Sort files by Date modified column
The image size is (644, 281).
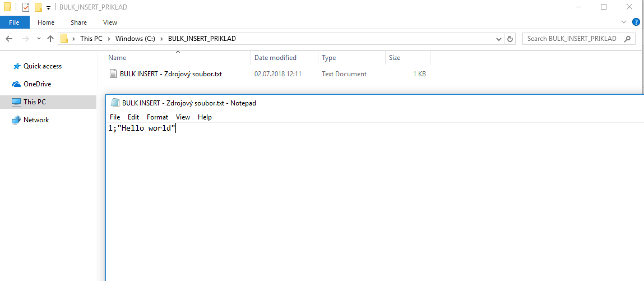click(275, 58)
